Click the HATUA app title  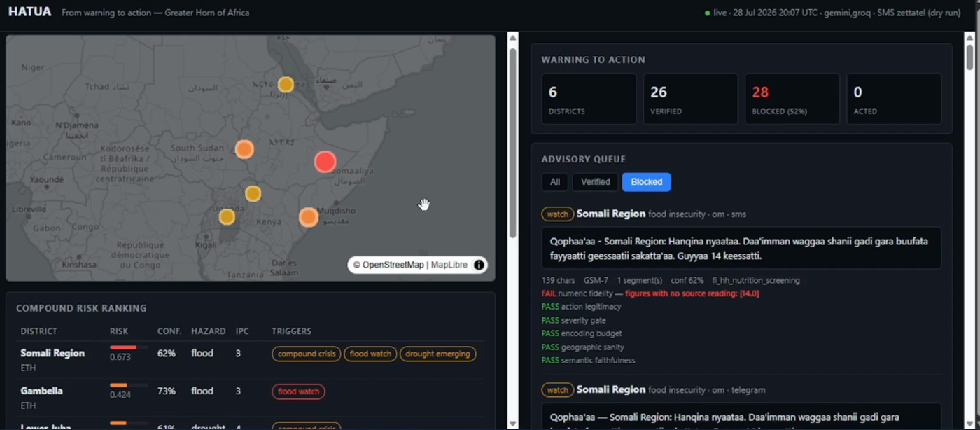click(30, 12)
